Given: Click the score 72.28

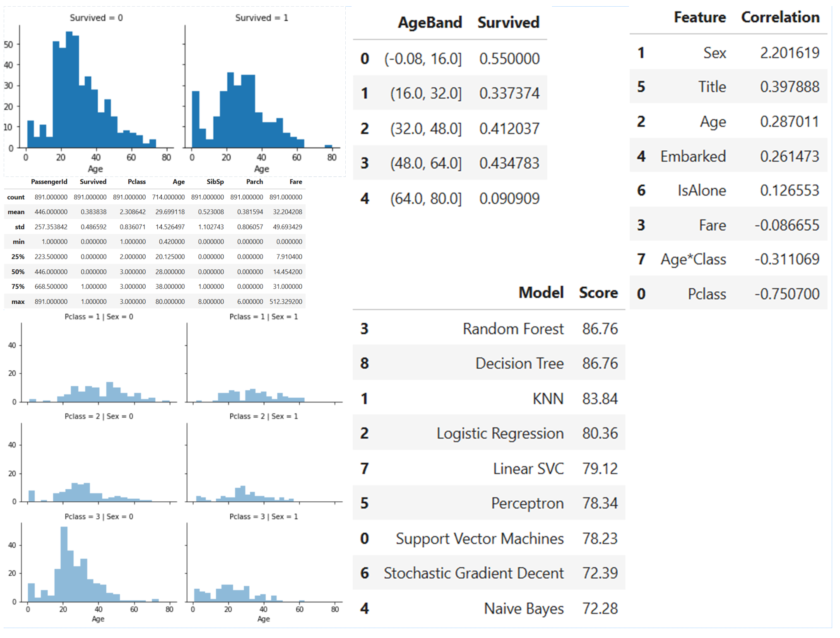Looking at the screenshot, I should [600, 609].
